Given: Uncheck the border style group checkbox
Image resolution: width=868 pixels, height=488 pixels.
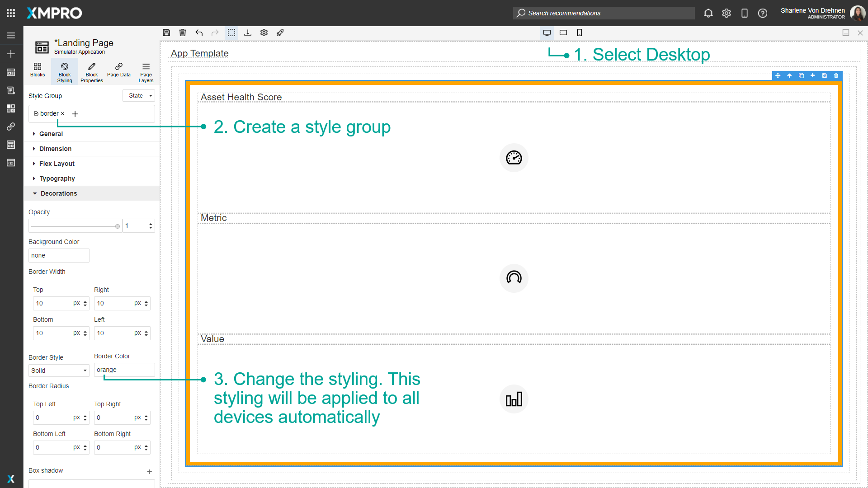Looking at the screenshot, I should [37, 113].
